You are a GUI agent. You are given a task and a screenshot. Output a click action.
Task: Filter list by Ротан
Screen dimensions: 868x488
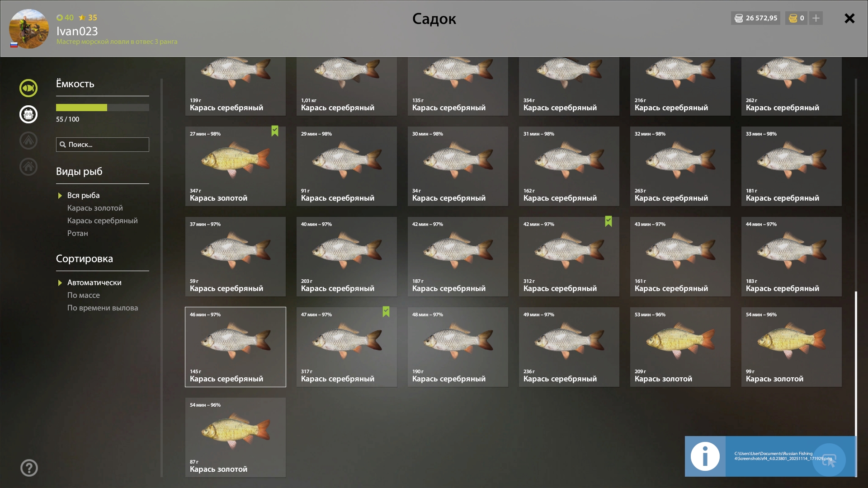point(78,233)
